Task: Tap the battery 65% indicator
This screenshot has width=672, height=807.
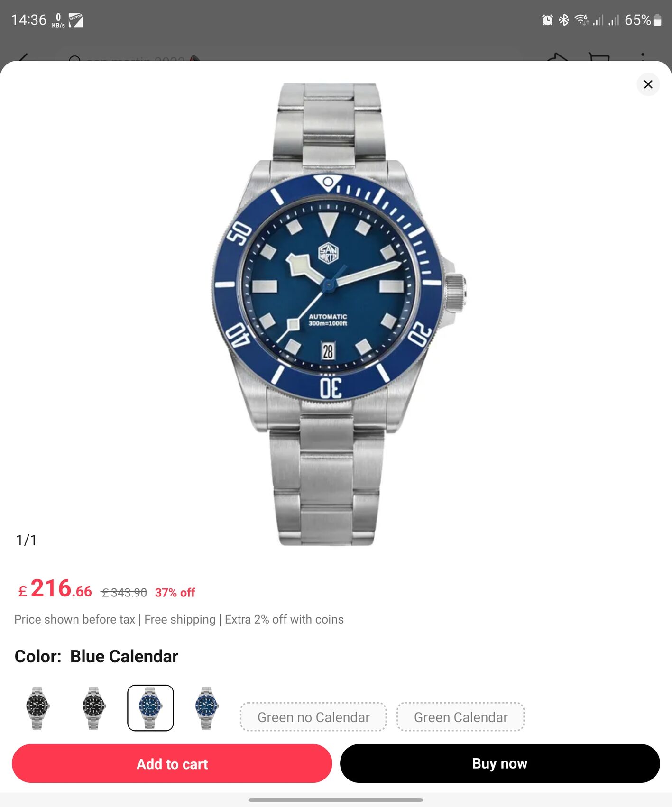Action: click(x=643, y=20)
